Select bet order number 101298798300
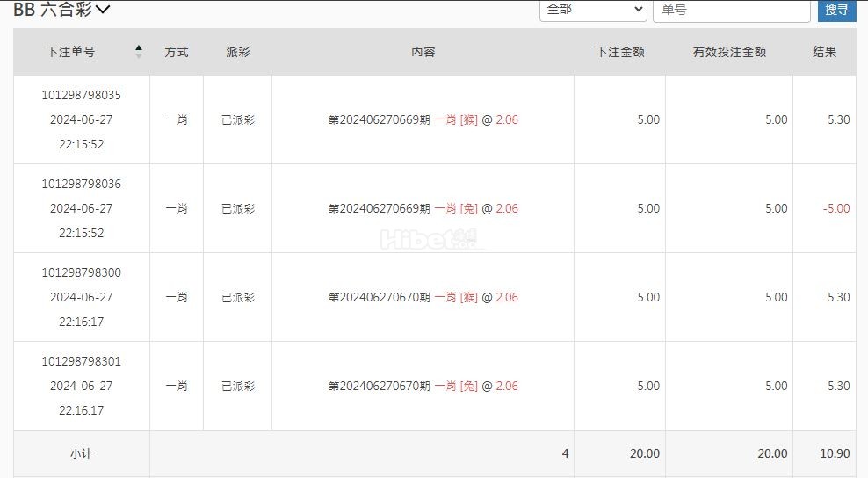Viewport: 868px width, 478px height. [x=82, y=272]
